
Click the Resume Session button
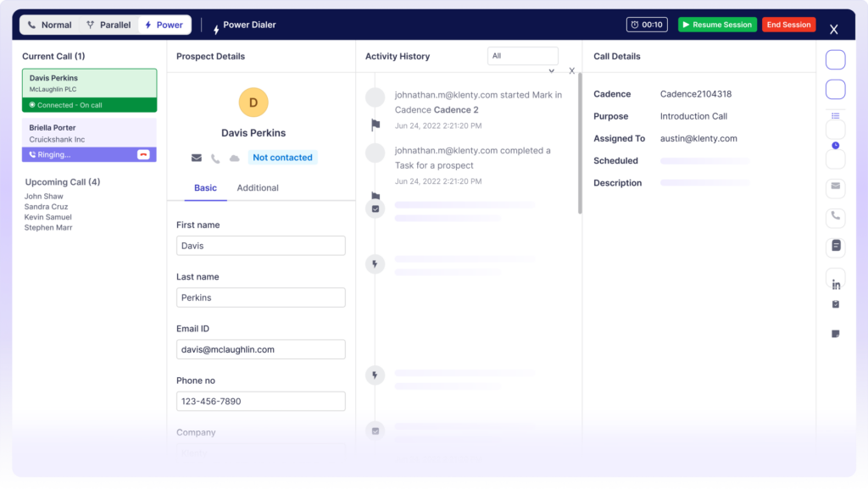pyautogui.click(x=717, y=25)
